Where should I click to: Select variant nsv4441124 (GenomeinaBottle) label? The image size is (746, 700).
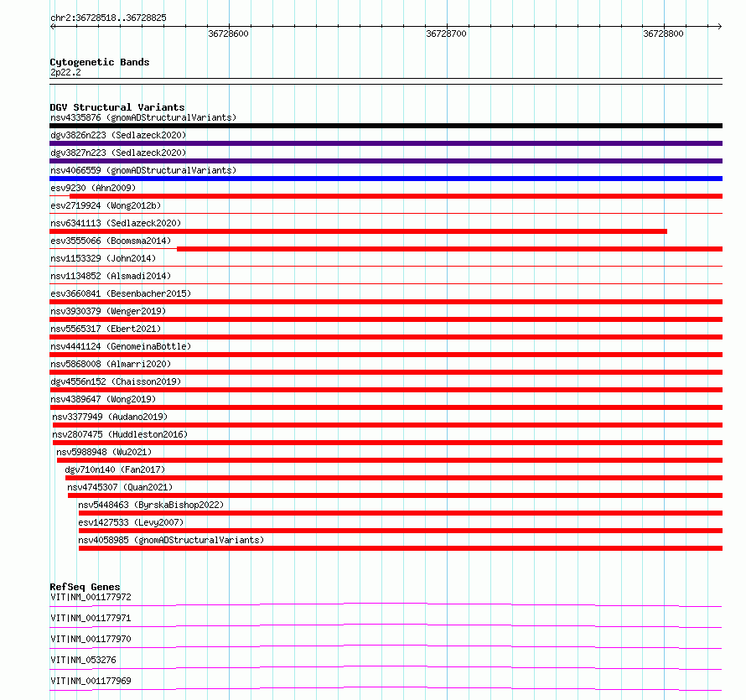pos(121,346)
